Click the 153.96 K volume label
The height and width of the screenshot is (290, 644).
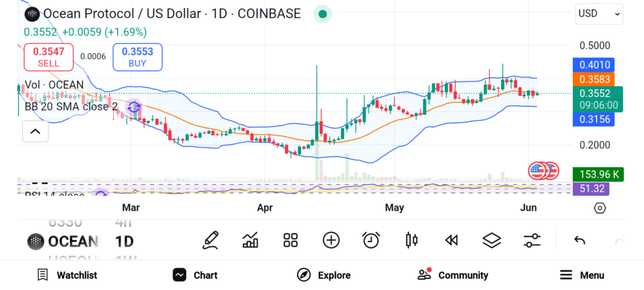click(599, 175)
